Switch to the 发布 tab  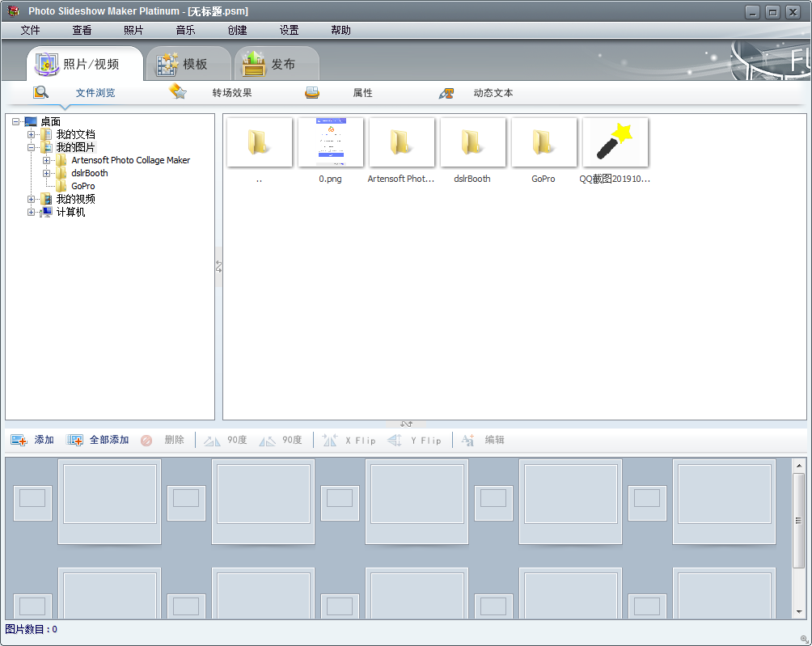[x=277, y=64]
